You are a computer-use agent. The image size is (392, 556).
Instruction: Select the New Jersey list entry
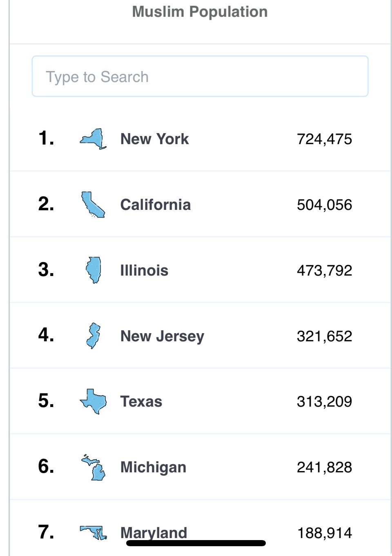162,336
